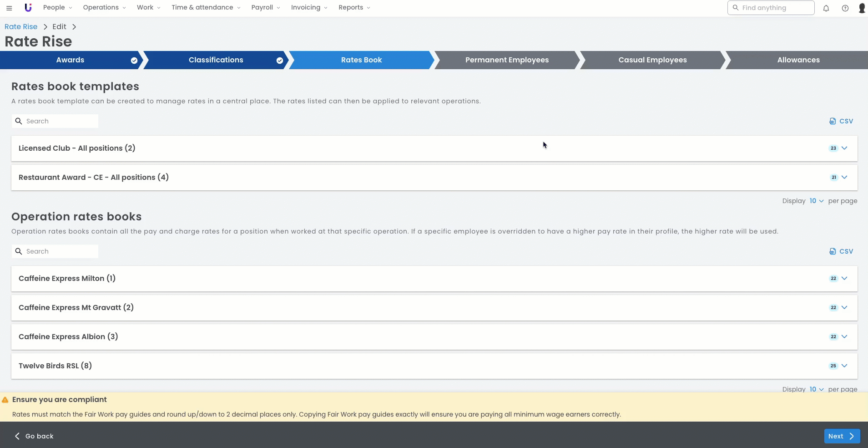Expand Twelve Birds RSL rates book
The image size is (868, 448).
pos(844,366)
